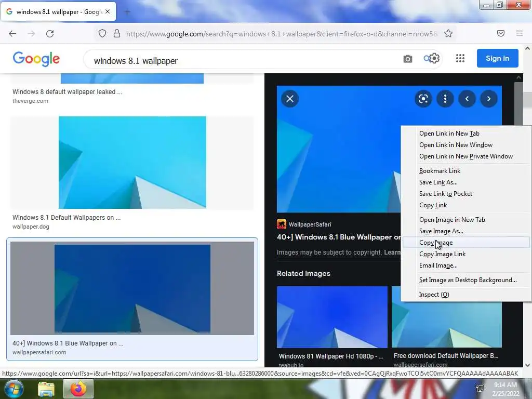Go to the Google logo homepage
The height and width of the screenshot is (399, 532).
(36, 59)
